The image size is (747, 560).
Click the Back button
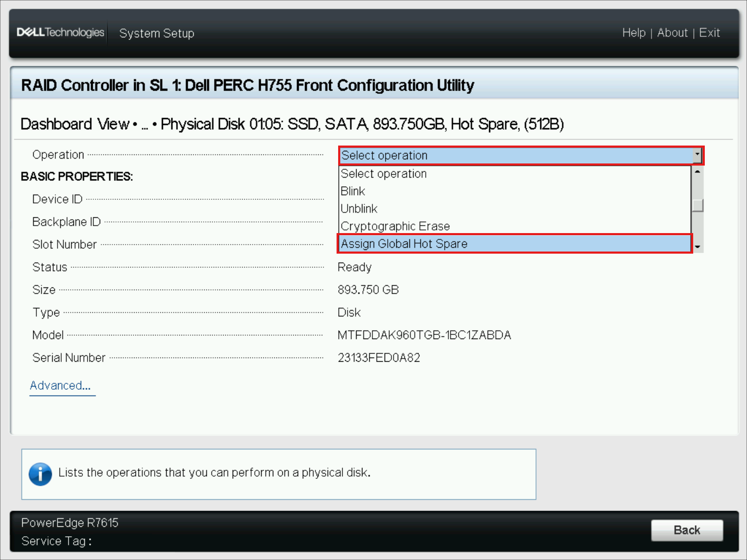(x=687, y=530)
